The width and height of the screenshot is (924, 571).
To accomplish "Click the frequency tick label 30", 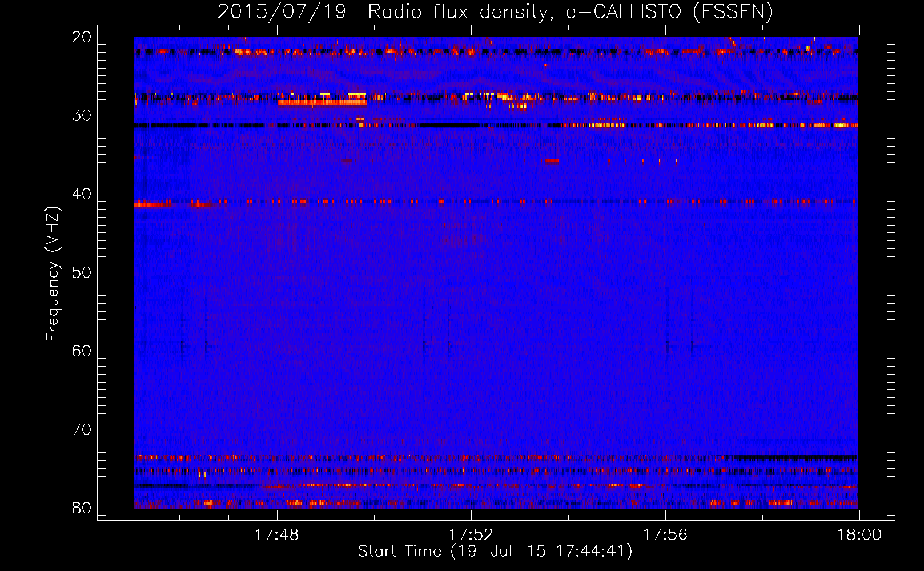I will pyautogui.click(x=82, y=115).
